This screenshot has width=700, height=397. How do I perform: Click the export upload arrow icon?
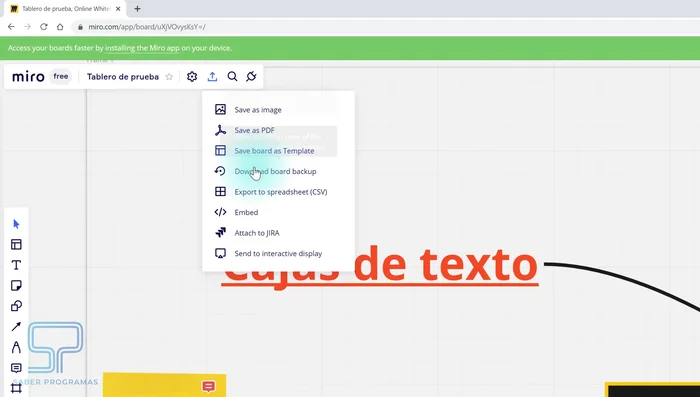pos(212,76)
